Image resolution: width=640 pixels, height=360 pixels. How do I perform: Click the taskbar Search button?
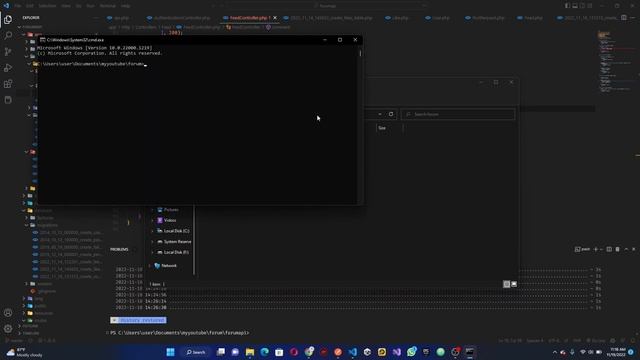tap(196, 352)
